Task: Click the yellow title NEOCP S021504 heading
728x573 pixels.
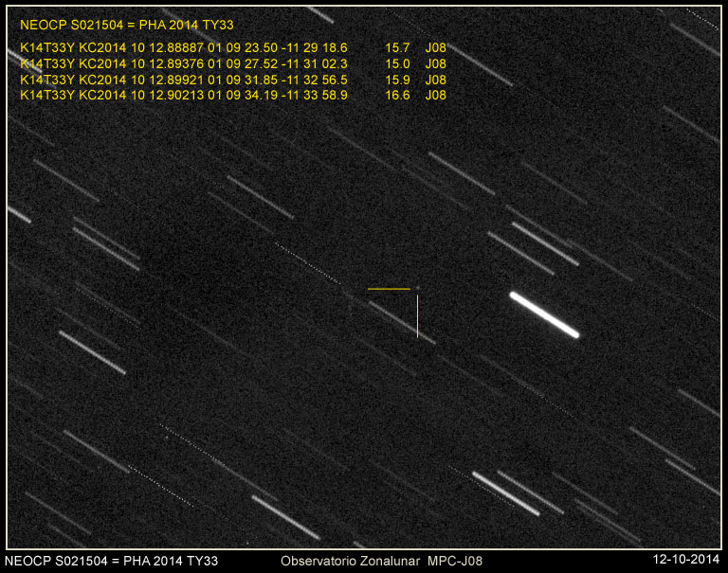Action: [126, 25]
